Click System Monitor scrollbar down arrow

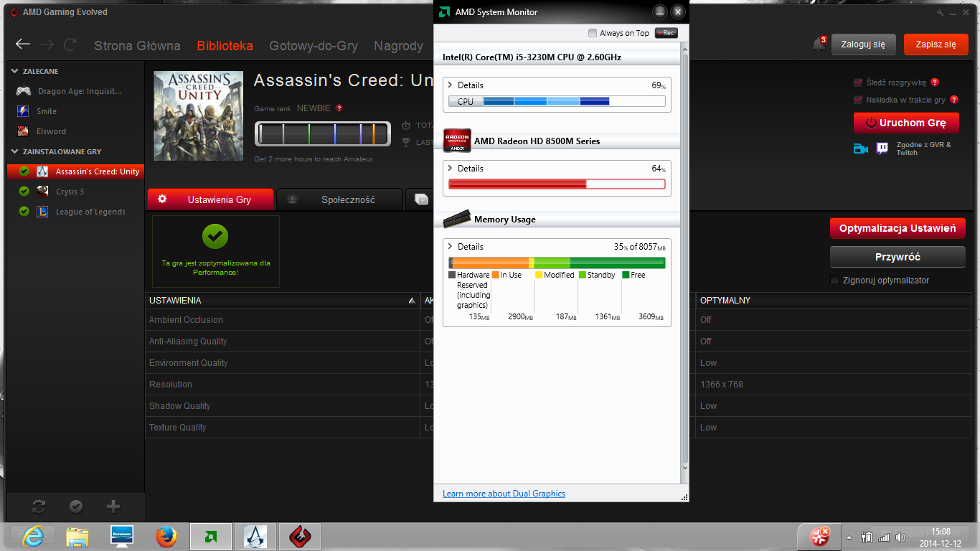684,468
